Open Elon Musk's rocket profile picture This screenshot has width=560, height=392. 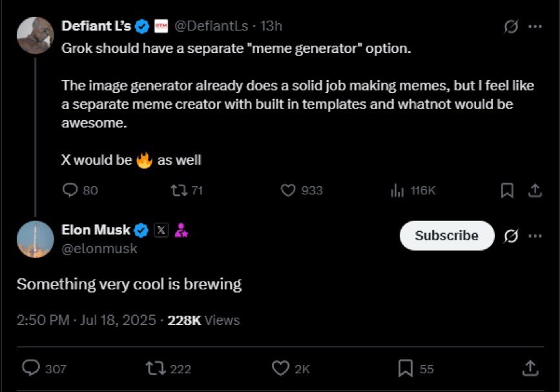[36, 239]
